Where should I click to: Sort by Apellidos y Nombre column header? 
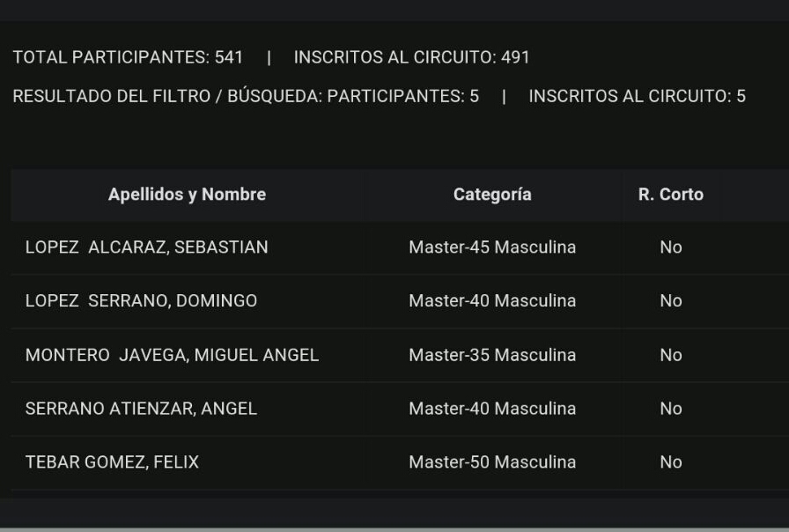187,195
